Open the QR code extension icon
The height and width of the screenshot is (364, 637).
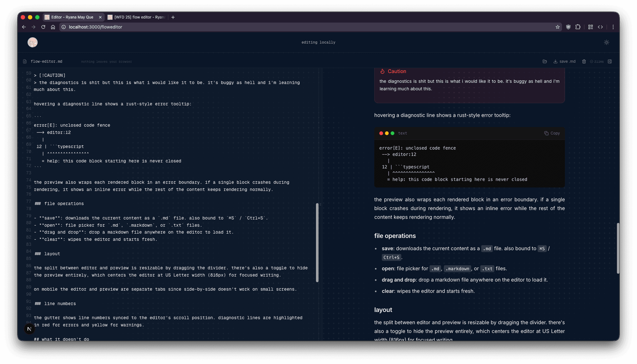[591, 27]
